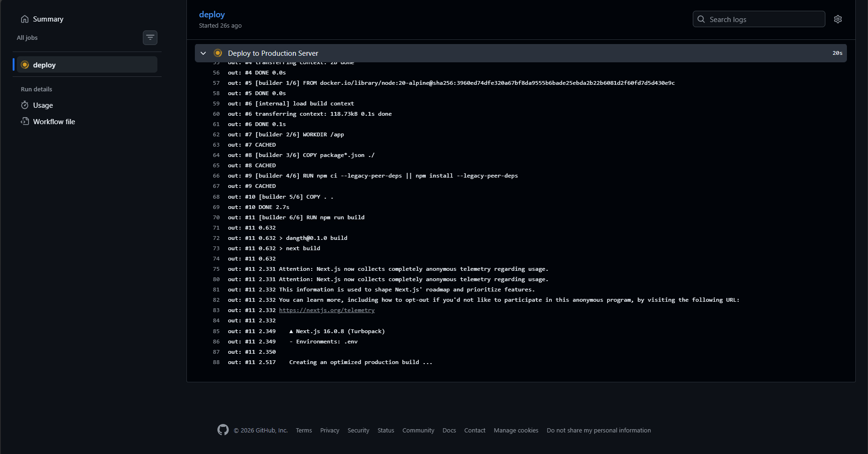Open log settings gear icon
The width and height of the screenshot is (868, 454).
[x=838, y=19]
